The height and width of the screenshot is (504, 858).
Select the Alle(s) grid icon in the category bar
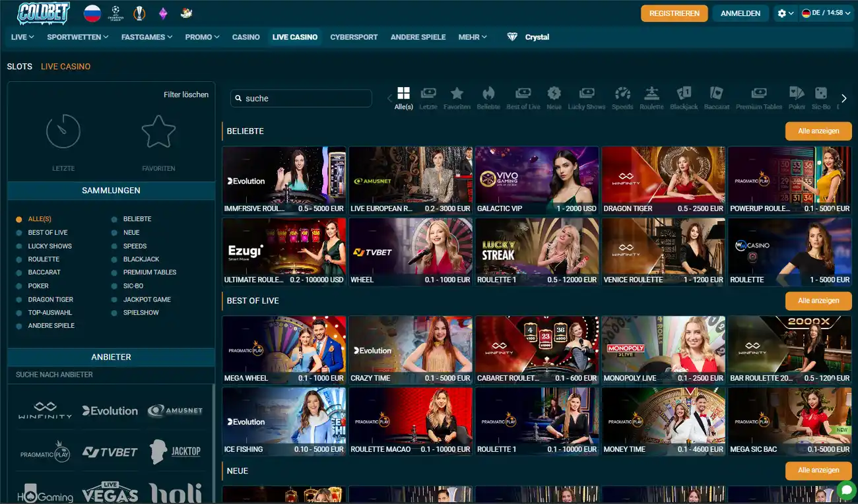[x=403, y=94]
